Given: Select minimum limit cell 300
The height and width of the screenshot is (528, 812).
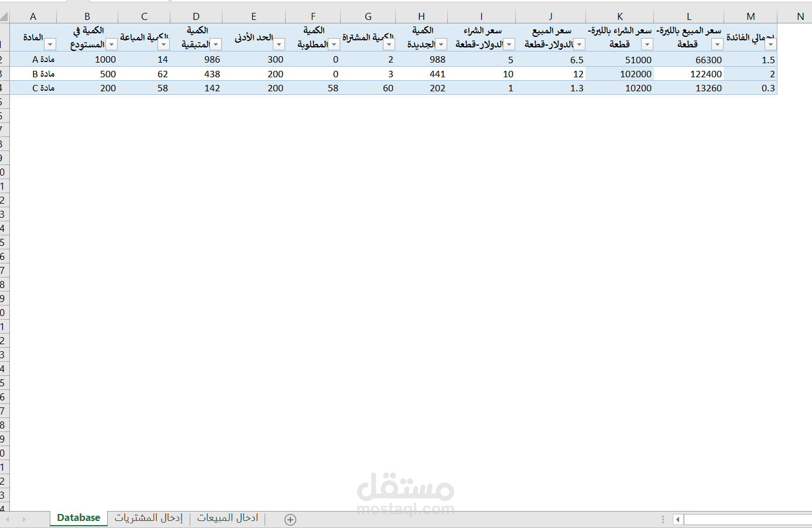Looking at the screenshot, I should pyautogui.click(x=253, y=59).
